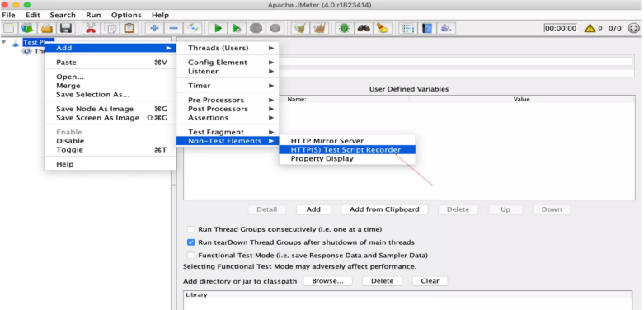Click the Copy icon in toolbar

[110, 28]
